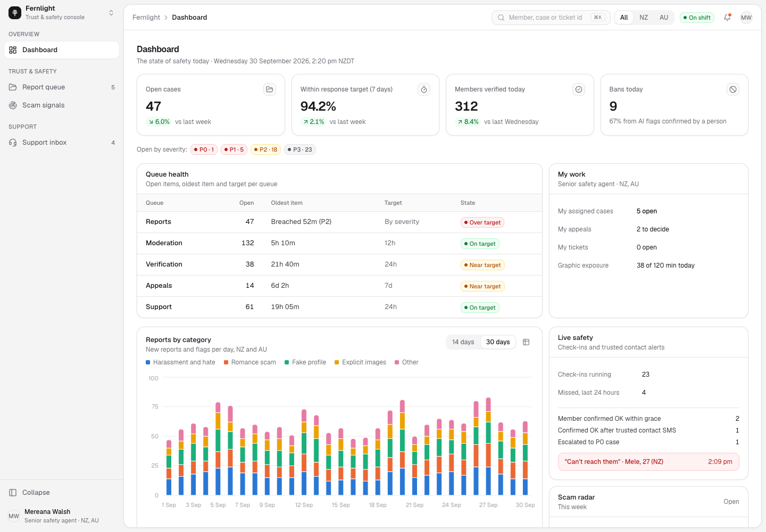Toggle the On shift status badge

697,18
